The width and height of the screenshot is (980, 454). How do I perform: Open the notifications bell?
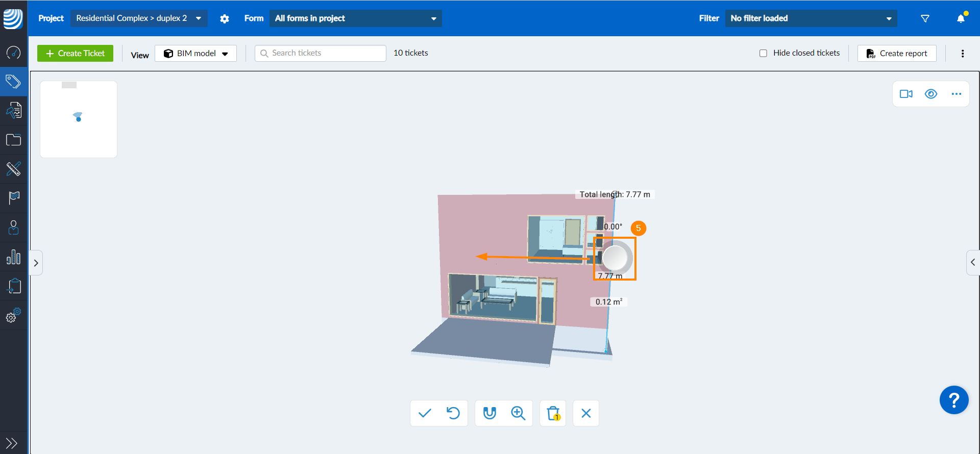(961, 18)
